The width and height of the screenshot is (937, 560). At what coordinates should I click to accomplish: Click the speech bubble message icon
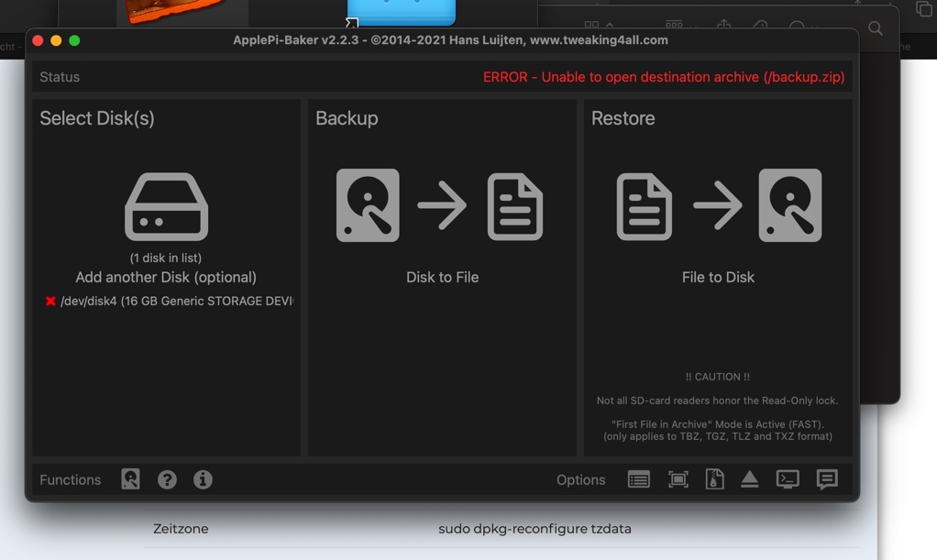827,479
